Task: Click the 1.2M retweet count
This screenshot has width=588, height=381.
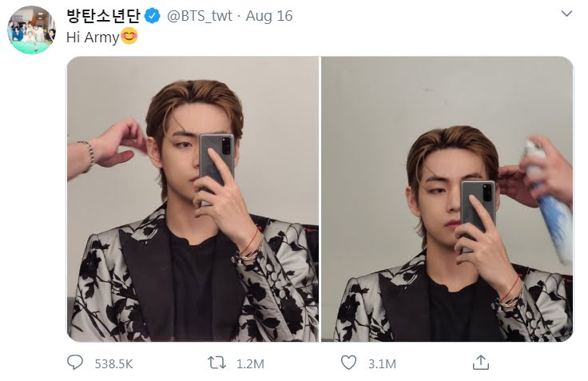Action: 250,364
